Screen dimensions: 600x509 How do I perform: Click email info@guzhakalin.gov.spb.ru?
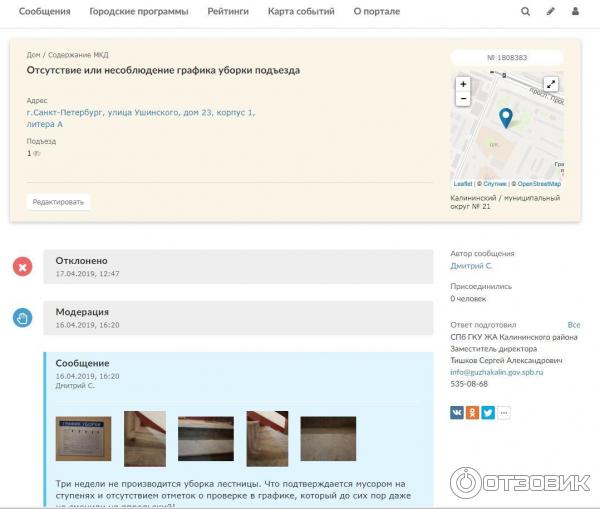point(496,372)
